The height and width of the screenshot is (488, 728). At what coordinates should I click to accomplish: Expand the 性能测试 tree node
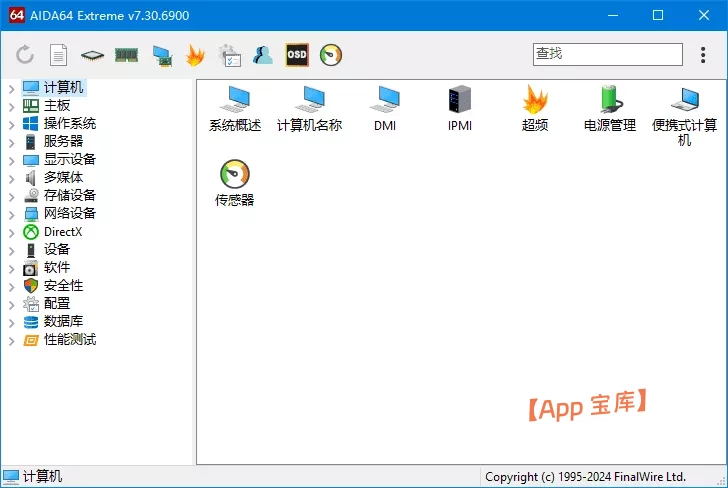click(x=12, y=341)
